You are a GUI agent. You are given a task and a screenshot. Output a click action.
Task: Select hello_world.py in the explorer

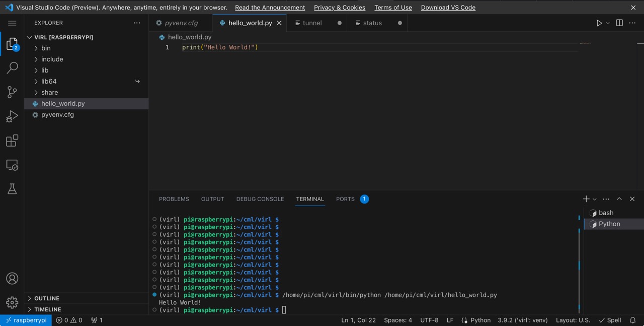pos(86,104)
